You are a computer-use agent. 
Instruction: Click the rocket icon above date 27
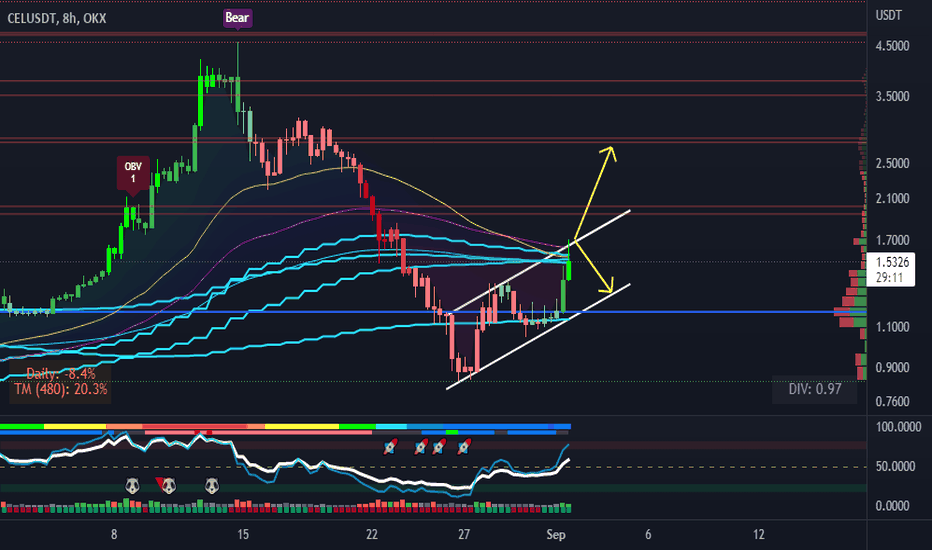tap(464, 447)
